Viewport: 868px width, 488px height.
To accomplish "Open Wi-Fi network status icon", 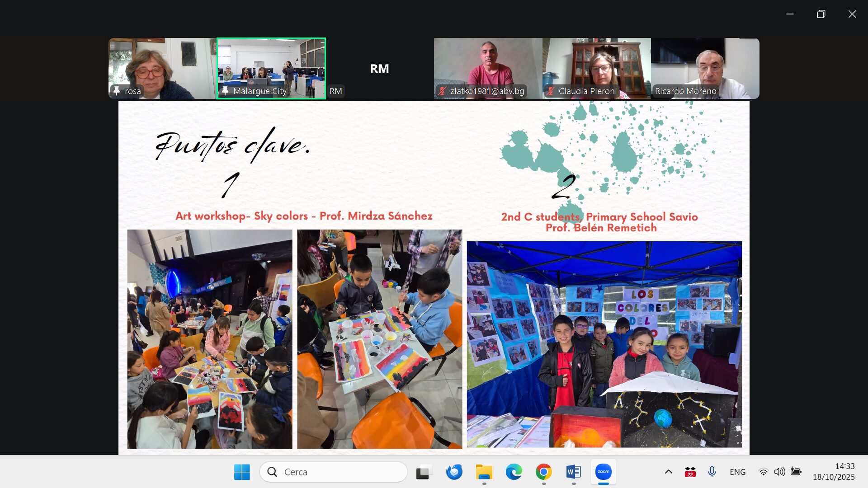I will [763, 472].
